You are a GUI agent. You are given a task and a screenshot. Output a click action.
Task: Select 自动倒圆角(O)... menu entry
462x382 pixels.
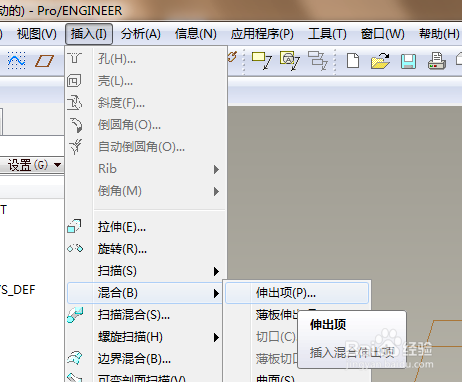tap(147, 147)
